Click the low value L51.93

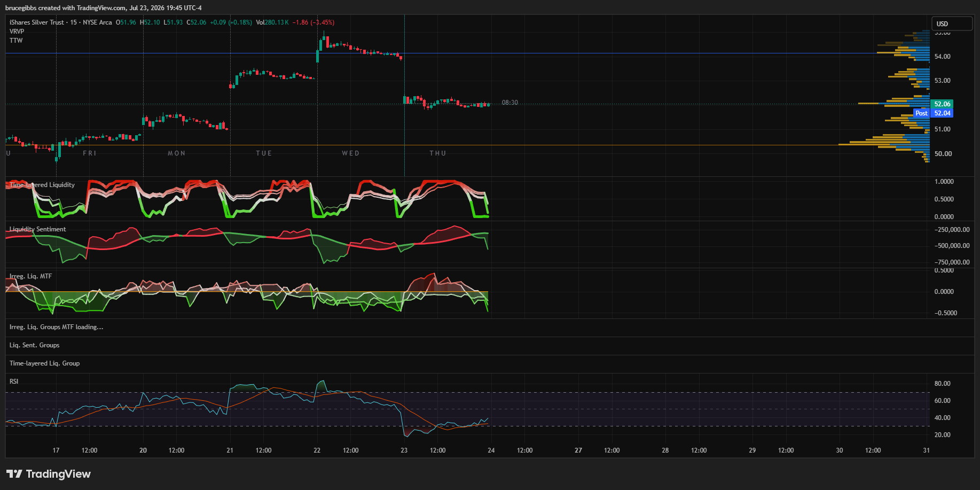pyautogui.click(x=173, y=22)
